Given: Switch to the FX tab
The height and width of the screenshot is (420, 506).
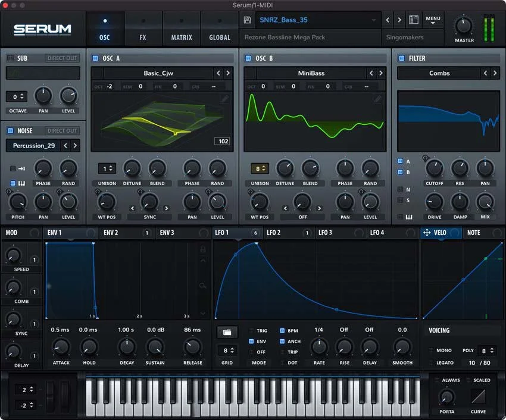Looking at the screenshot, I should (x=143, y=30).
